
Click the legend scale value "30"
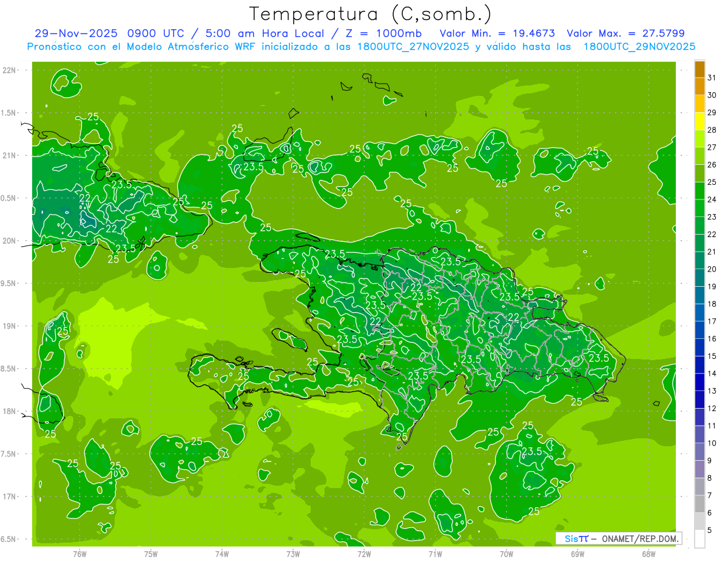pos(712,95)
